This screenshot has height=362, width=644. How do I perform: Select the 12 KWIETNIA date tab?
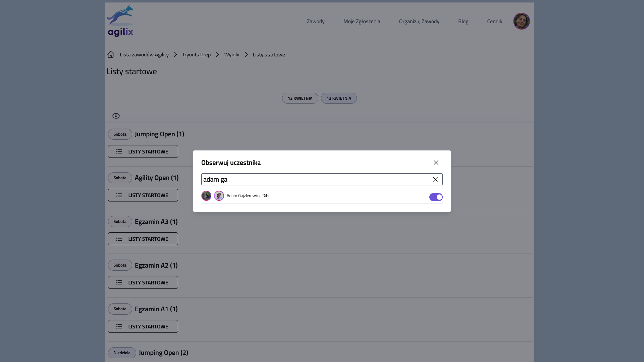pos(300,98)
